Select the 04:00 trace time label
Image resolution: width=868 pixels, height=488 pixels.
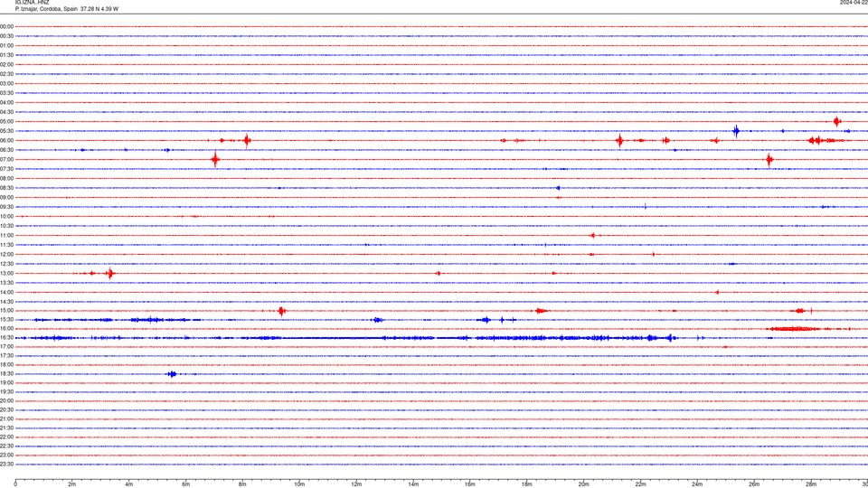(x=6, y=102)
